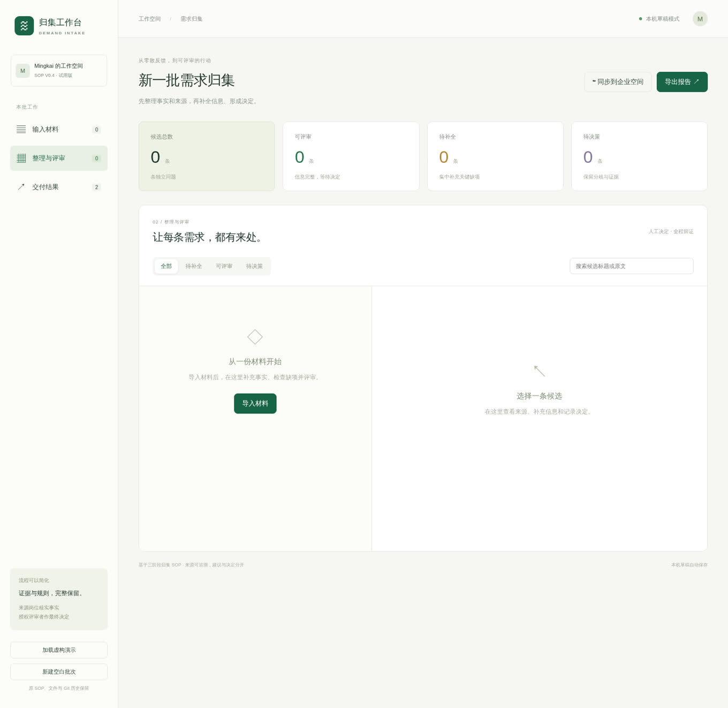Viewport: 728px width, 708px height.
Task: Click the 归集工作台 logo icon
Action: pos(24,26)
